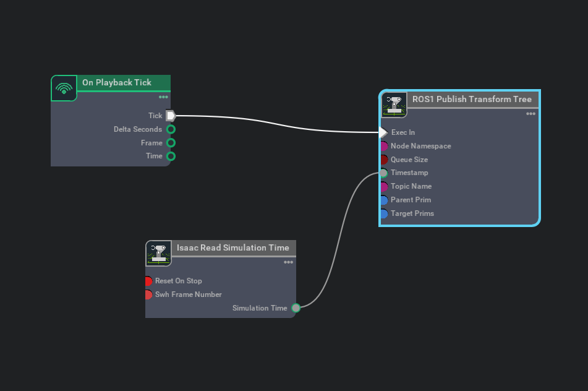This screenshot has height=391, width=588.
Task: Click the Parent Prim input port
Action: point(383,200)
